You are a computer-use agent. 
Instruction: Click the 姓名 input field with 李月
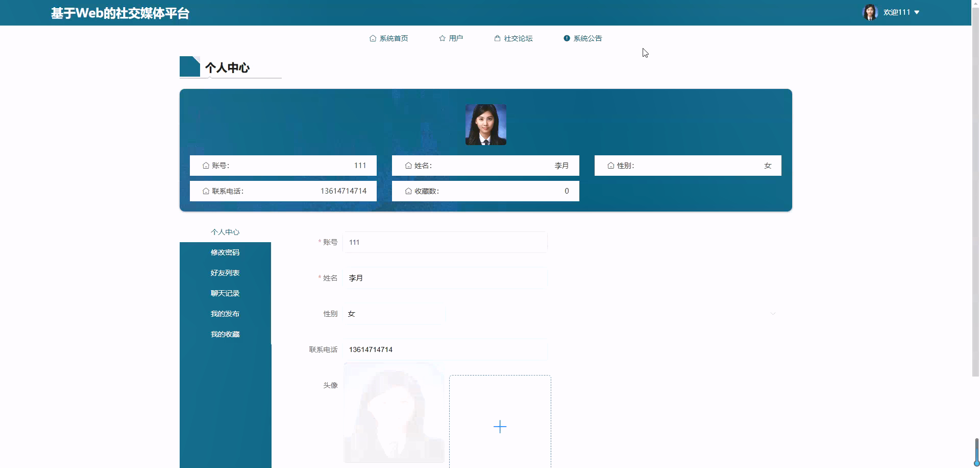(445, 278)
